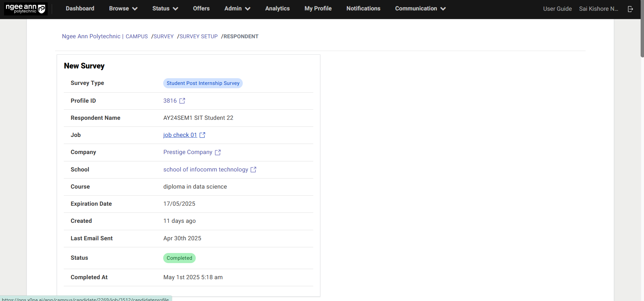Image resolution: width=644 pixels, height=301 pixels.
Task: Click the logout icon in top bar
Action: (630, 9)
